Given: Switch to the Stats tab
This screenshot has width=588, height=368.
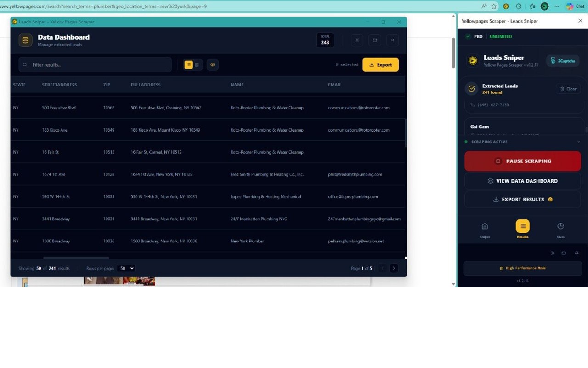Looking at the screenshot, I should coord(560,230).
